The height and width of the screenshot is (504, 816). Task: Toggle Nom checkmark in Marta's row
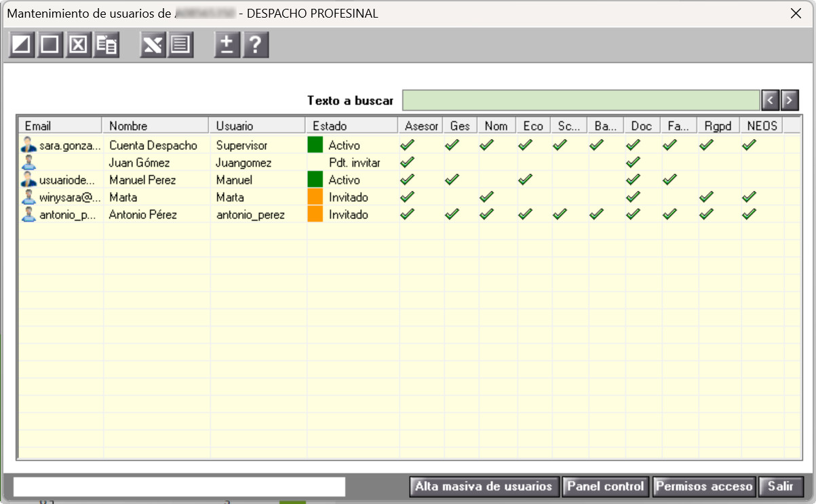(486, 197)
